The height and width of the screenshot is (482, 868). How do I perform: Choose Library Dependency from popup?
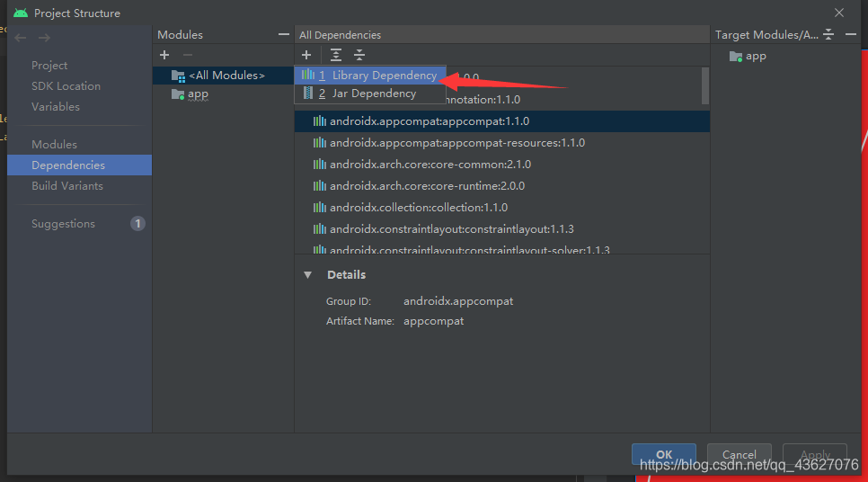coord(370,76)
